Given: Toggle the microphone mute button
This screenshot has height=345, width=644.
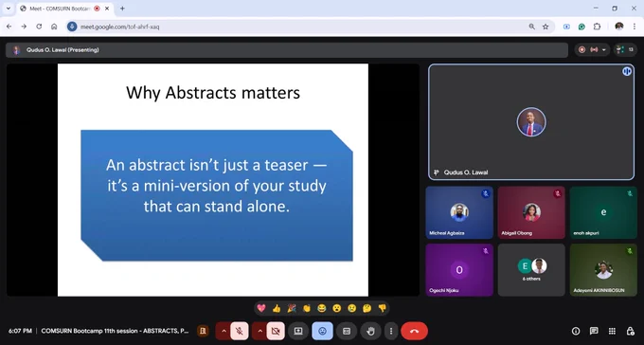Looking at the screenshot, I should tap(240, 331).
